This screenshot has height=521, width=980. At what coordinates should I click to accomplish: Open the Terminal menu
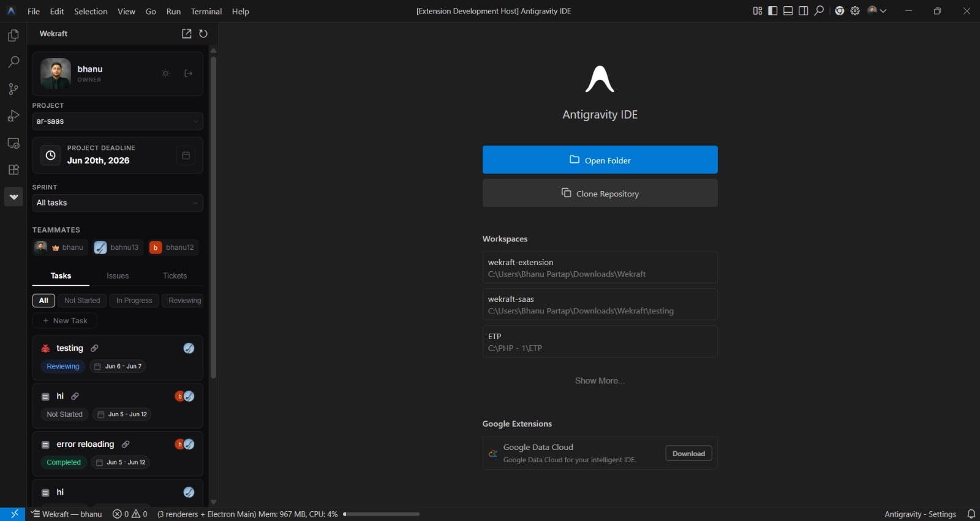pos(206,11)
